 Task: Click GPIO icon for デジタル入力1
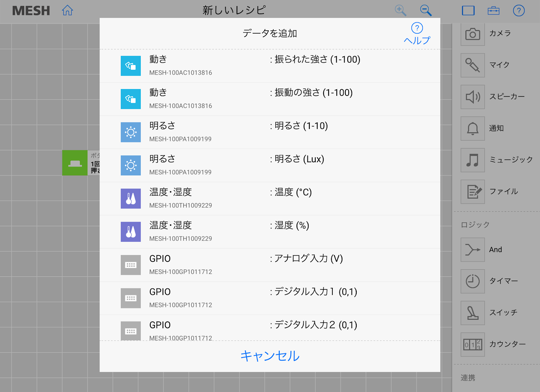(131, 298)
